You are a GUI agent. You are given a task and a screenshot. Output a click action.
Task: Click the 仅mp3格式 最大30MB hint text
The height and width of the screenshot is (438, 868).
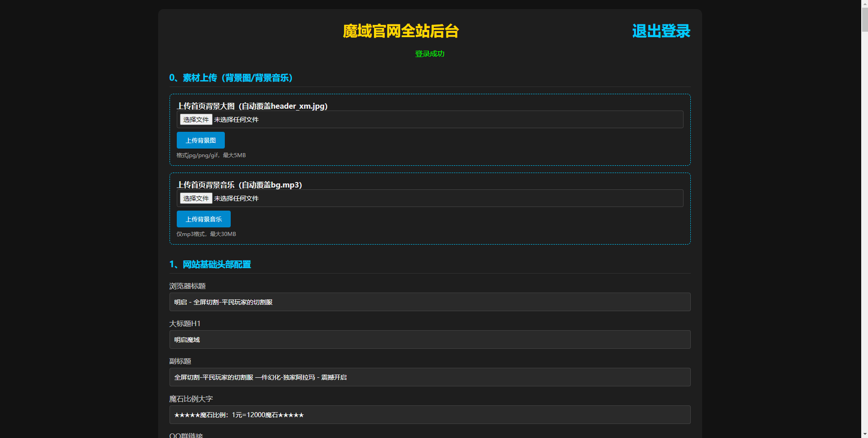point(206,234)
